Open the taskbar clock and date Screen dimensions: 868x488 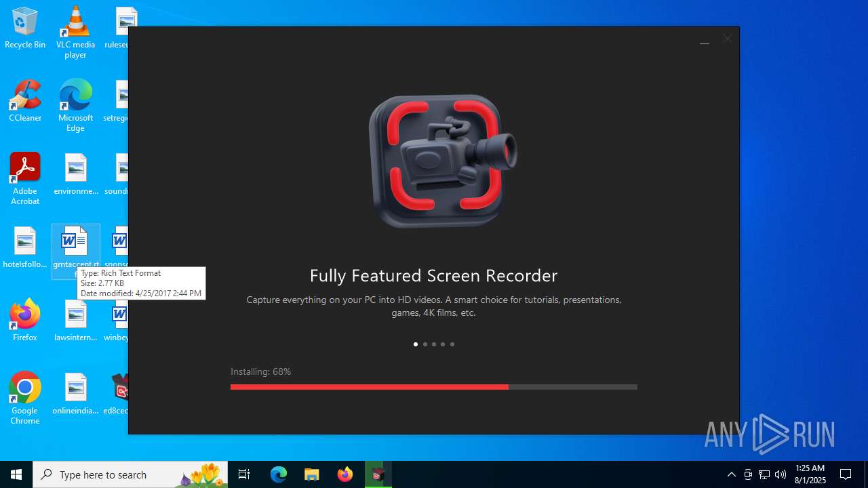810,474
